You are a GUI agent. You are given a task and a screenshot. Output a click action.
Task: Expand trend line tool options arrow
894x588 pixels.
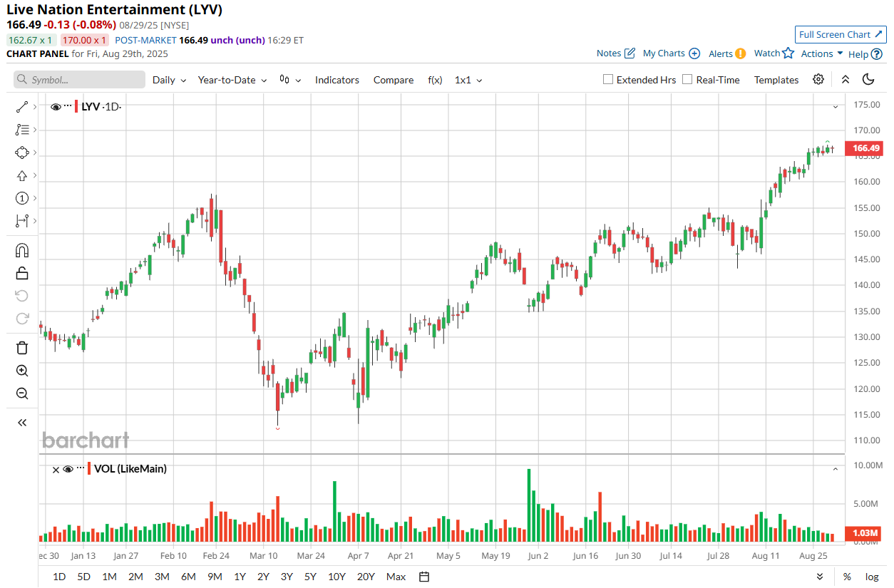[x=35, y=107]
